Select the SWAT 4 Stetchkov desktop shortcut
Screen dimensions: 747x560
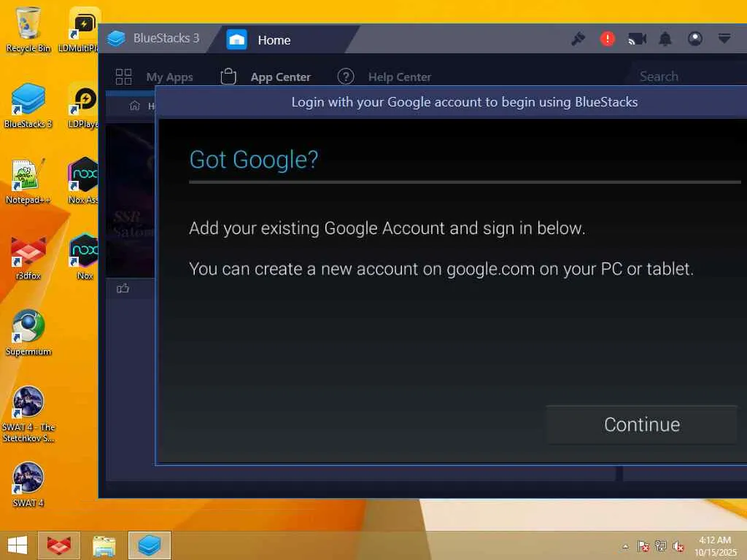[28, 414]
